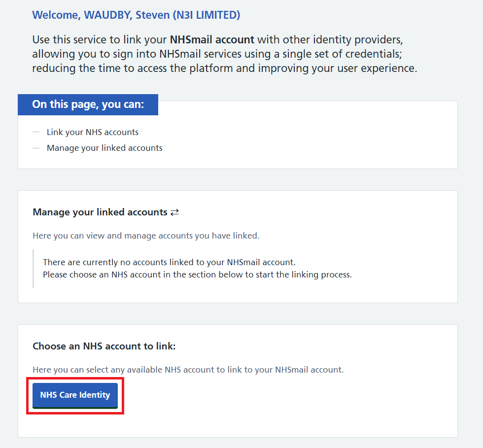483x448 pixels.
Task: Click the "On this page, you can:" banner
Action: [88, 104]
